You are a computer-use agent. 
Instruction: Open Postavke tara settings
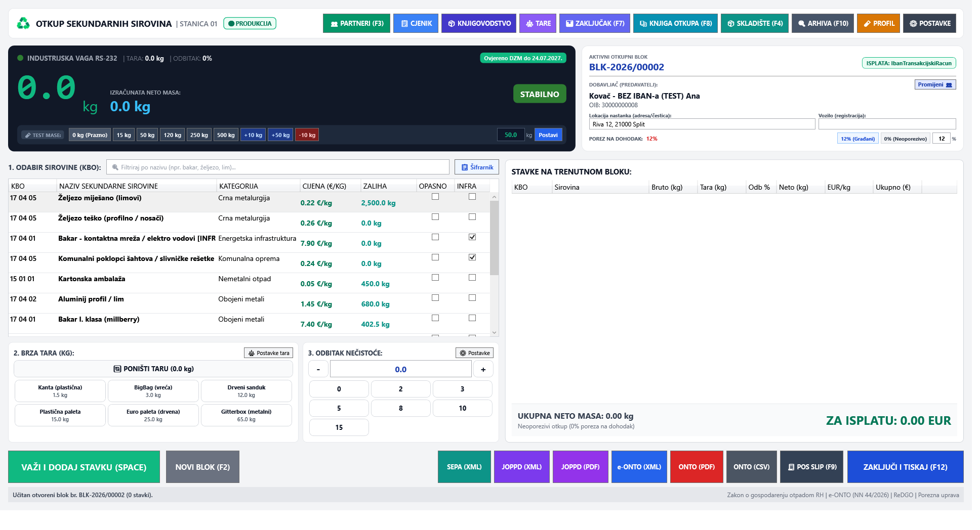point(268,353)
